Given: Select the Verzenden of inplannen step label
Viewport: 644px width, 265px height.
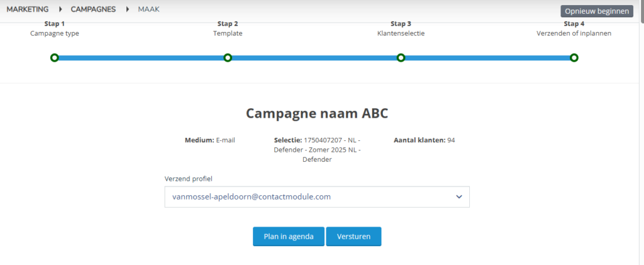Looking at the screenshot, I should coord(574,34).
